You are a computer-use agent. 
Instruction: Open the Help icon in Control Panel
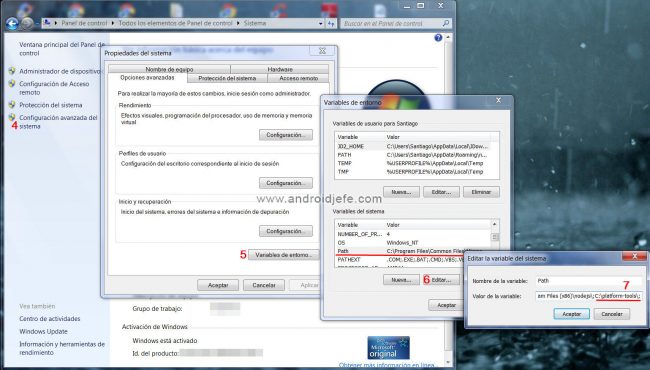438,38
